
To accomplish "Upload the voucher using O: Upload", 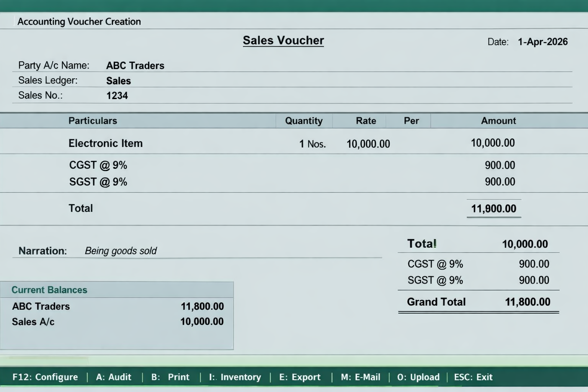I will (418, 377).
